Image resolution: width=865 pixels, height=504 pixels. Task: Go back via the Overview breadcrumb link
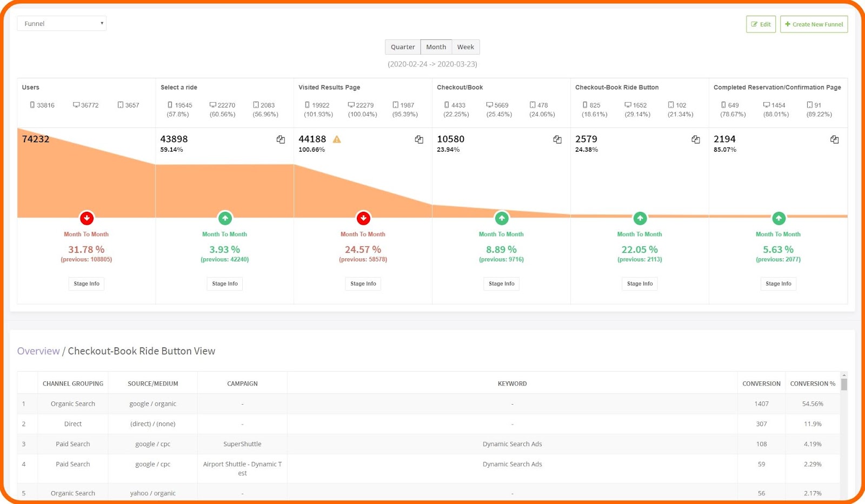click(x=38, y=351)
